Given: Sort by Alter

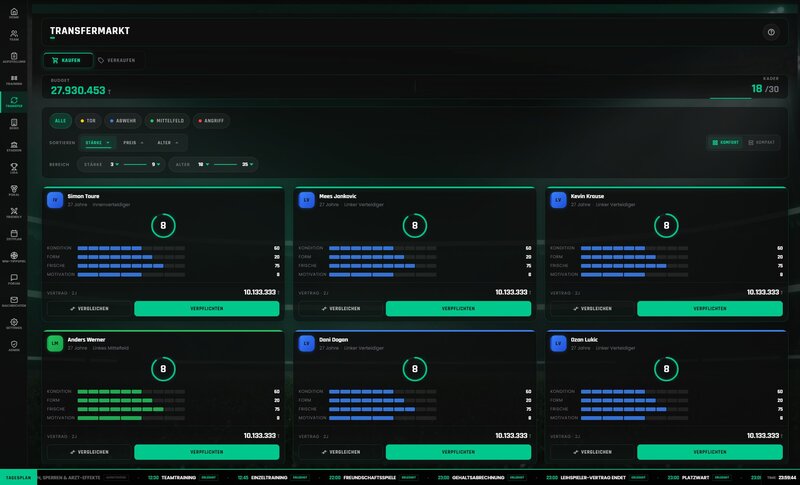Looking at the screenshot, I should [168, 143].
